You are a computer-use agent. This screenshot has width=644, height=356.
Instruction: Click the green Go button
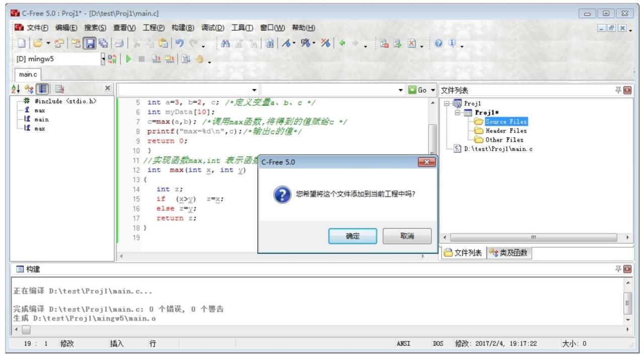tap(417, 90)
